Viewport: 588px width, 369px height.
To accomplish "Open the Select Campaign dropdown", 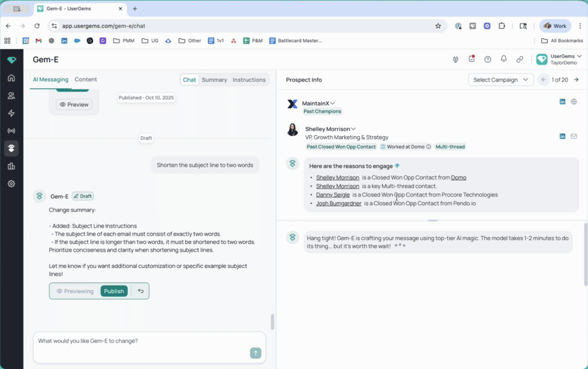I will point(500,80).
